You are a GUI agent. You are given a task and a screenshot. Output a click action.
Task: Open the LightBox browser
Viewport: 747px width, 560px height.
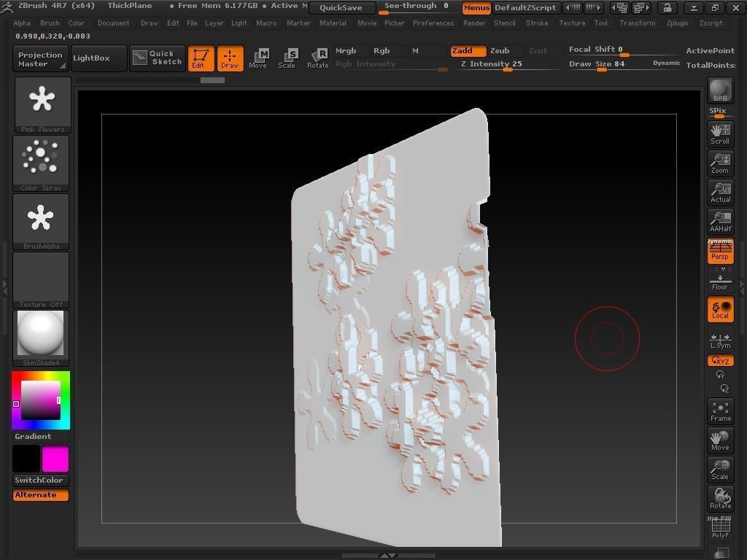(99, 58)
